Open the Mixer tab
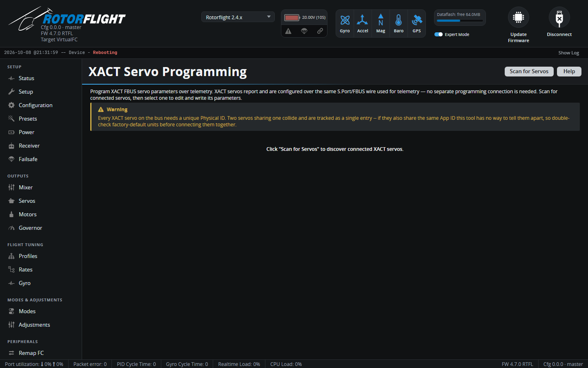This screenshot has height=368, width=588. tap(41, 187)
